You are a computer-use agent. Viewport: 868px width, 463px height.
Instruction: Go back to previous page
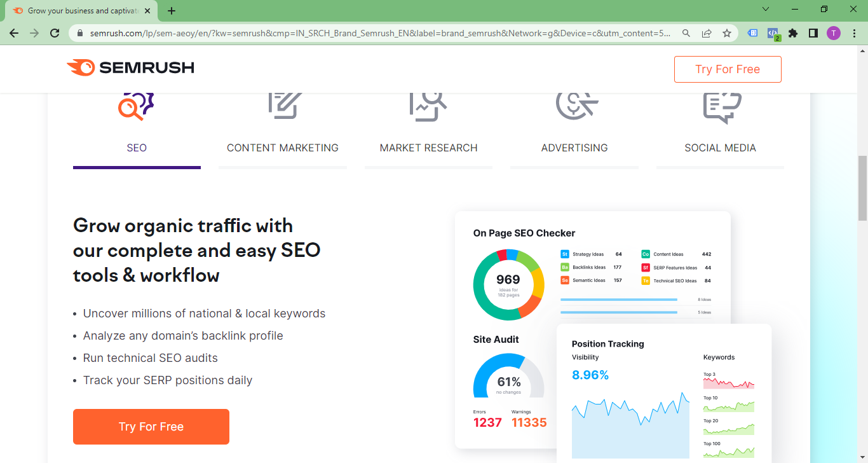[x=14, y=33]
